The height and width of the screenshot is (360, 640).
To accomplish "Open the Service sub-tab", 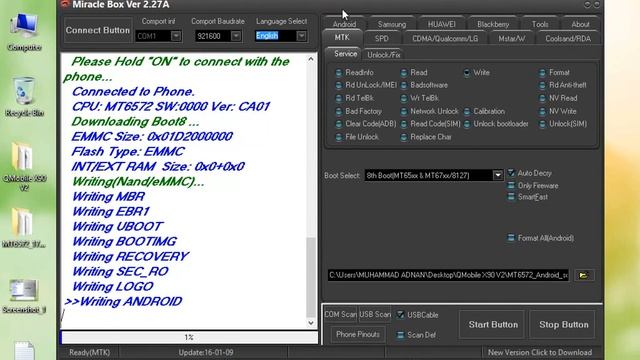I will (345, 54).
